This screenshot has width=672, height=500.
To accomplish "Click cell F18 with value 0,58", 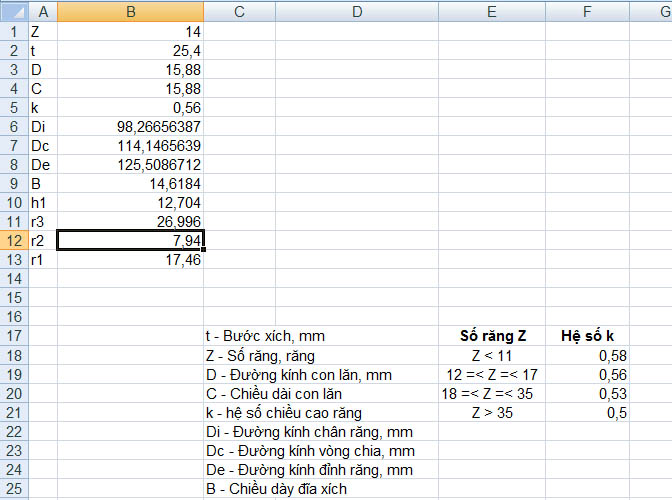I will (588, 356).
